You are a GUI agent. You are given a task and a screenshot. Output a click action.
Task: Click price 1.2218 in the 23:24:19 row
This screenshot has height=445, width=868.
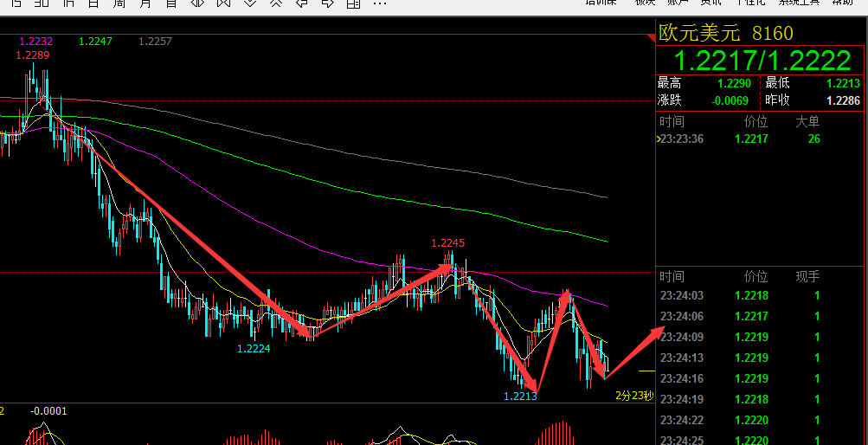(751, 399)
